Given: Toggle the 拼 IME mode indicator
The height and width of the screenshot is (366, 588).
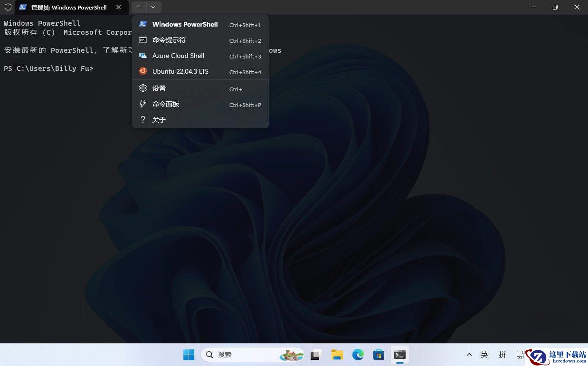Looking at the screenshot, I should (x=503, y=355).
